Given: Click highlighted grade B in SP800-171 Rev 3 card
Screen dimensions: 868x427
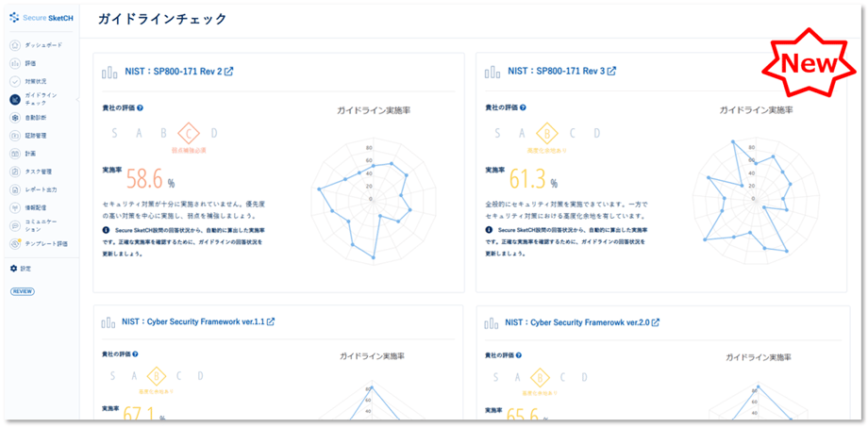Looking at the screenshot, I should tap(547, 133).
